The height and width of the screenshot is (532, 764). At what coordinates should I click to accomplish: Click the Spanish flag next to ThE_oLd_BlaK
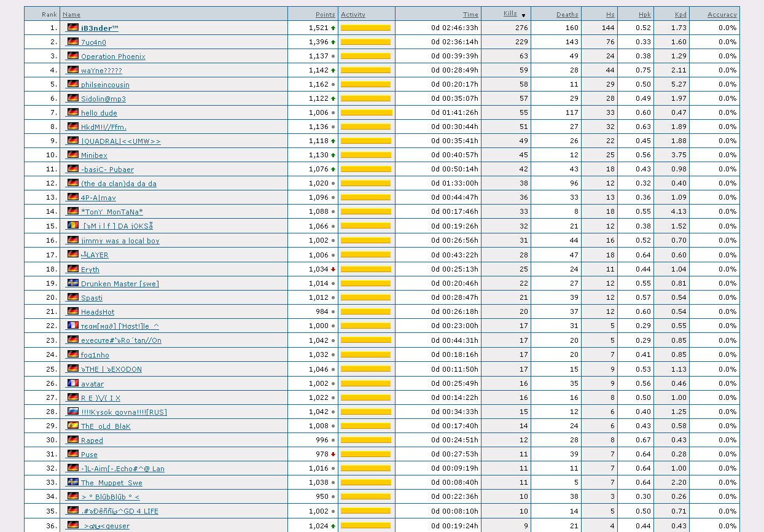(x=73, y=426)
